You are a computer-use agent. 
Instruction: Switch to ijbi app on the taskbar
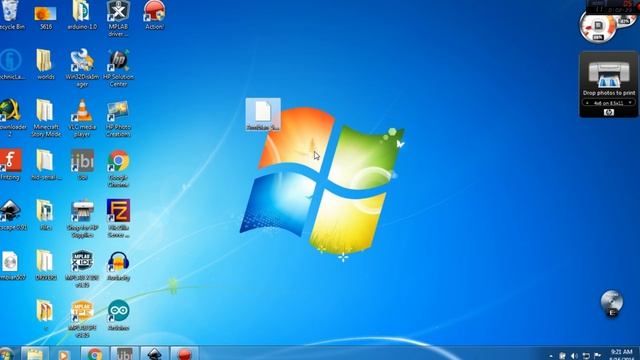click(124, 354)
